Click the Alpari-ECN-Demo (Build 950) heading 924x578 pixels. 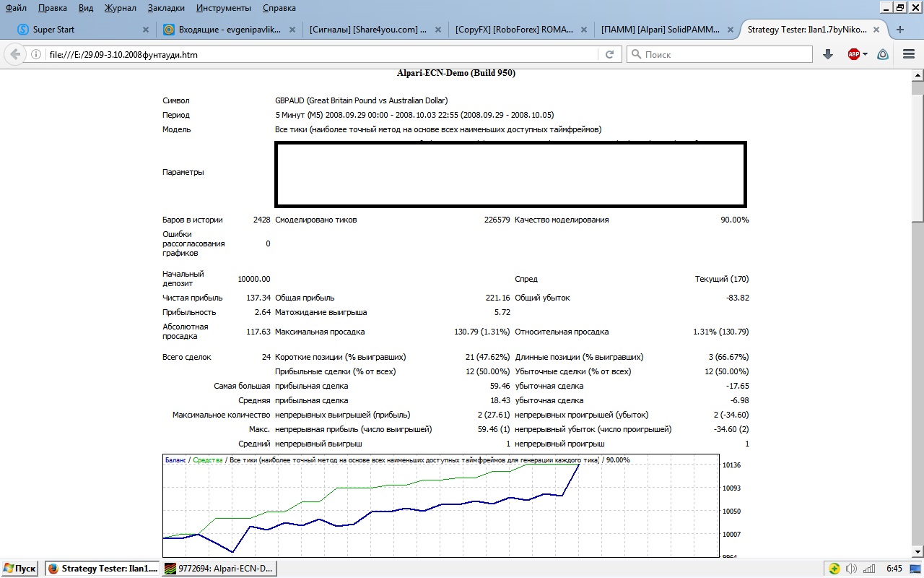click(456, 73)
